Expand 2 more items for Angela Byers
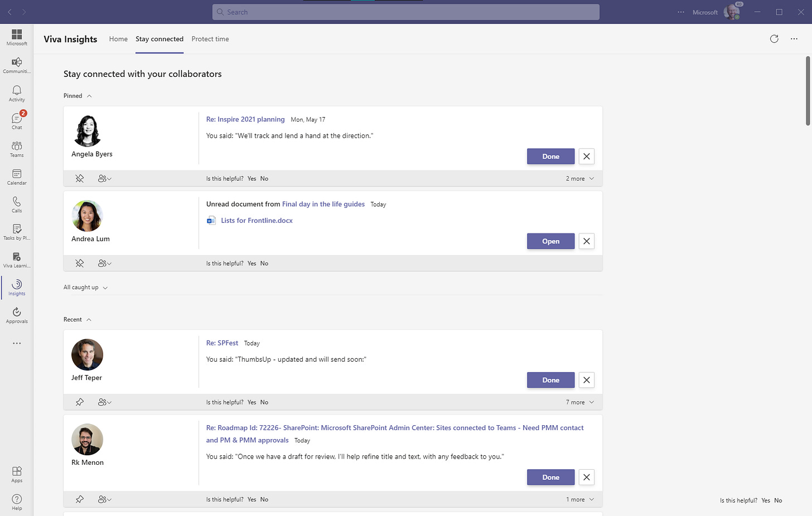812x516 pixels. pos(580,178)
